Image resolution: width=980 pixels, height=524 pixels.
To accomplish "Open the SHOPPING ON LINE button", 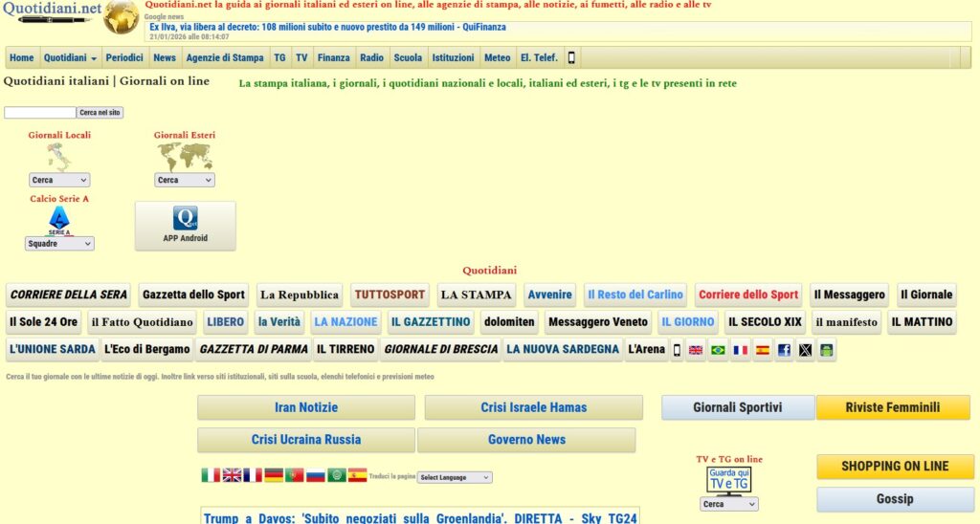I will 895,467.
